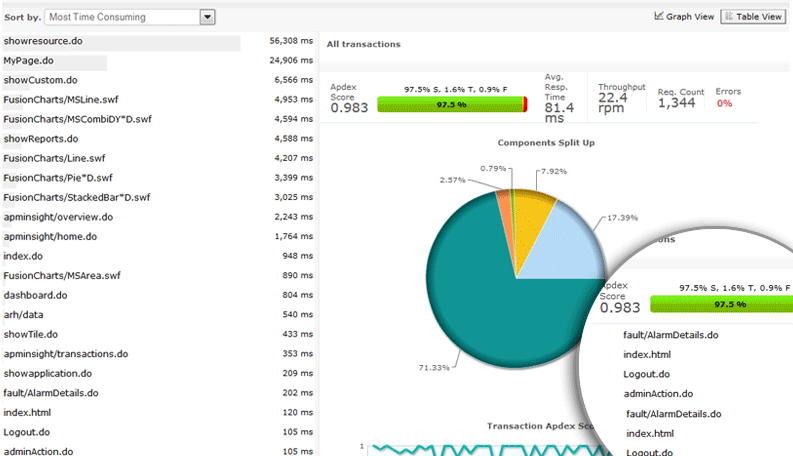Open FusionCharts/Pie*D.swf transaction
The image size is (793, 456).
(58, 178)
